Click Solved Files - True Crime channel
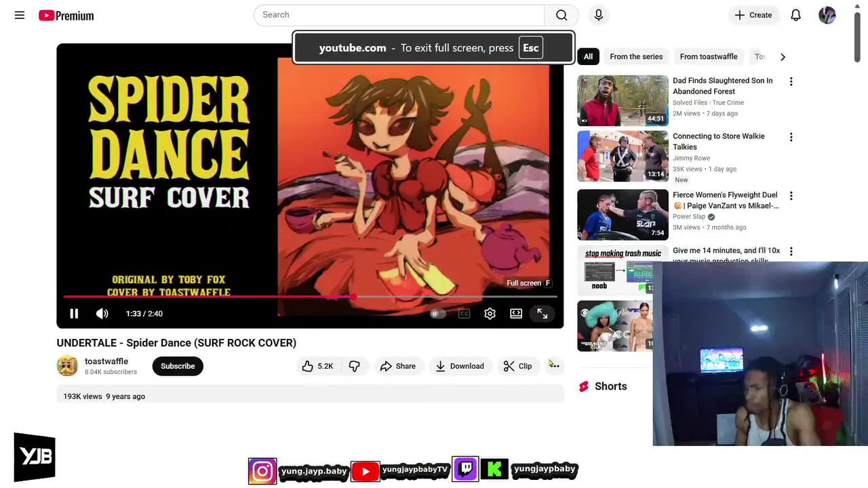The height and width of the screenshot is (488, 868). 708,102
